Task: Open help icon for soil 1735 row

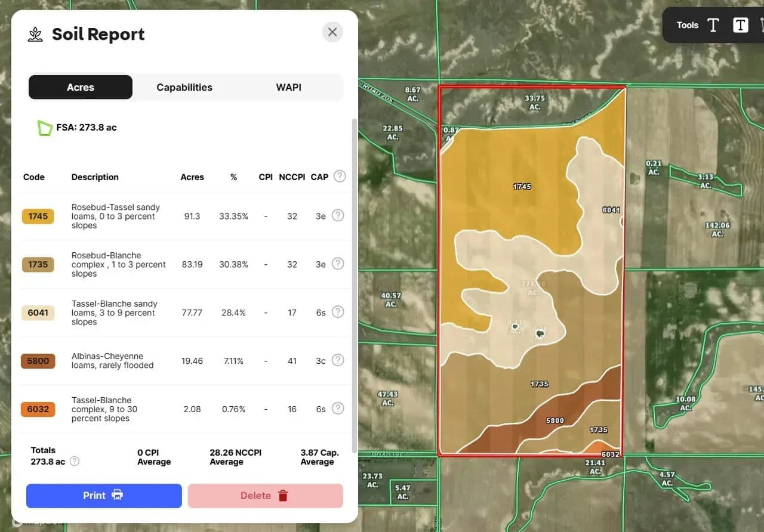Action: coord(338,264)
